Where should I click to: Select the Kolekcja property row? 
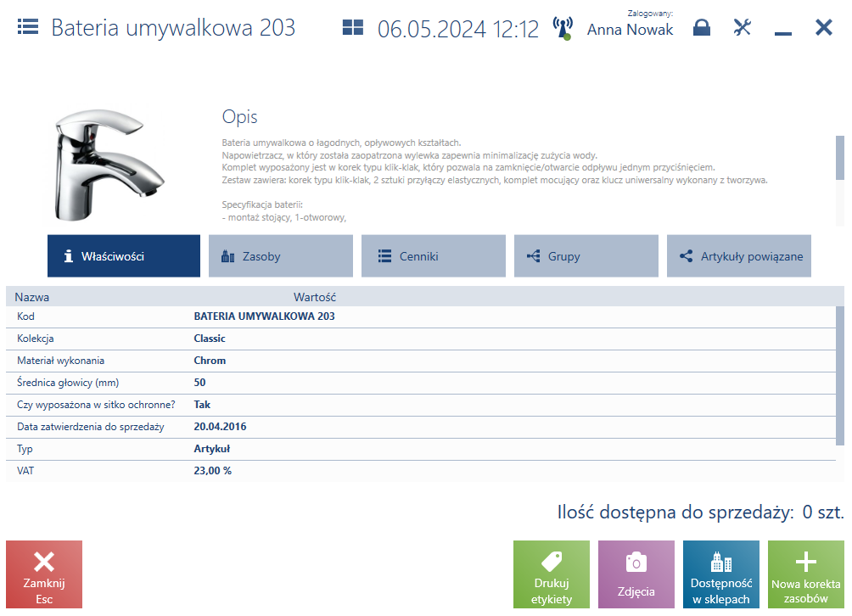(421, 339)
